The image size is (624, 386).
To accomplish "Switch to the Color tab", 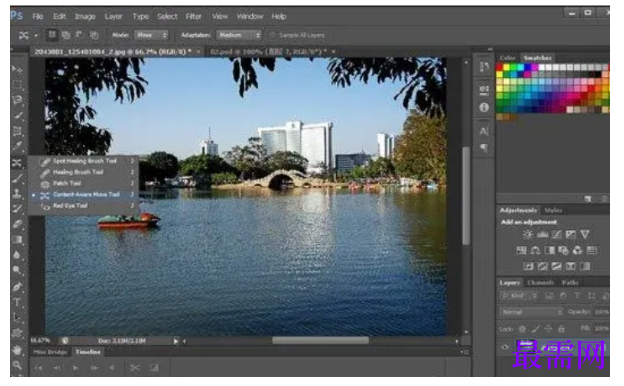I will tap(507, 58).
